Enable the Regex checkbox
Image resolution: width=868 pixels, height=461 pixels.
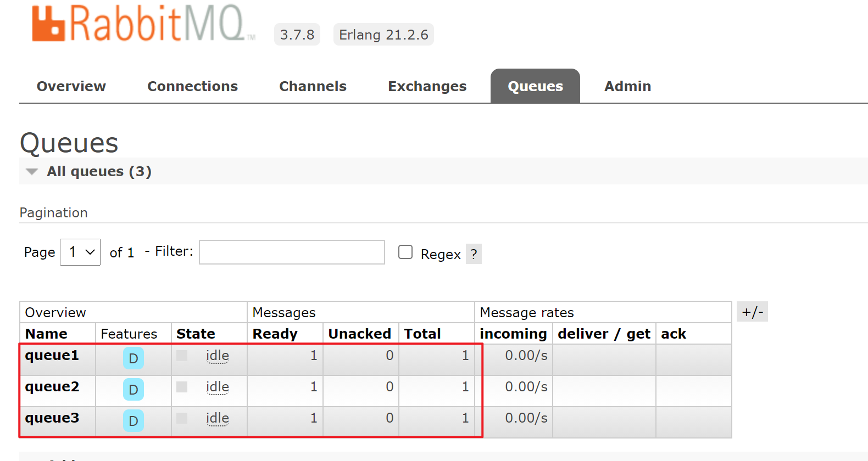pyautogui.click(x=405, y=252)
